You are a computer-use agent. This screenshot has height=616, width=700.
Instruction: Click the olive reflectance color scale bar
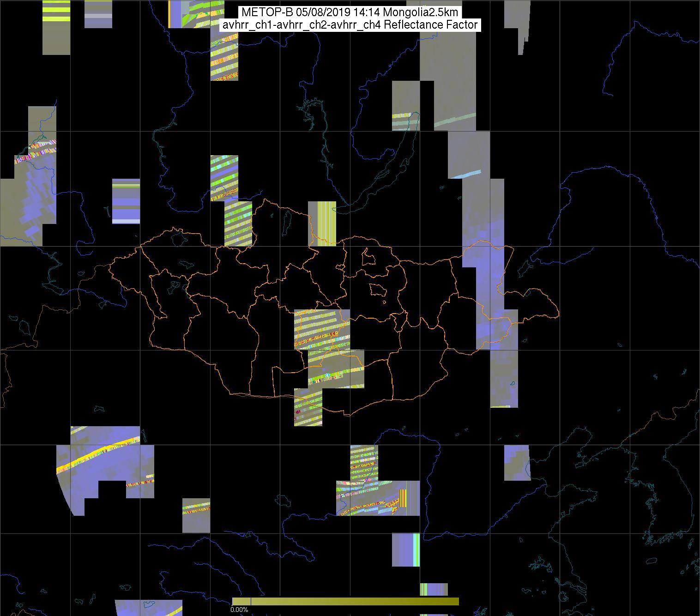pyautogui.click(x=345, y=601)
